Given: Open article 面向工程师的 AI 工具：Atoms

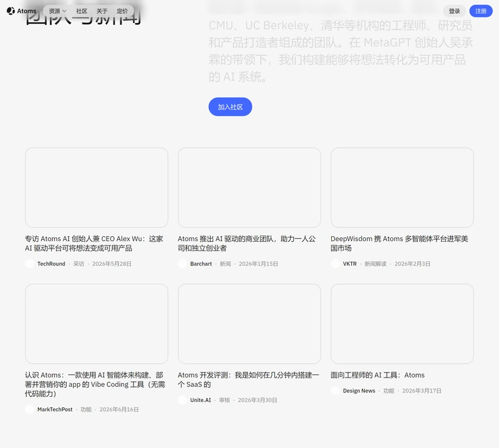Looking at the screenshot, I should point(377,375).
